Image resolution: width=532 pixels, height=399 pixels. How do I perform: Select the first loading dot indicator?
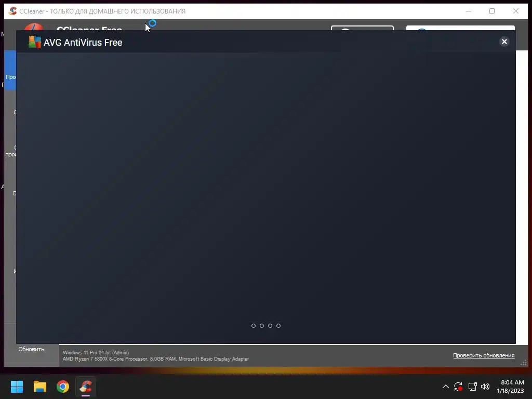click(x=254, y=326)
